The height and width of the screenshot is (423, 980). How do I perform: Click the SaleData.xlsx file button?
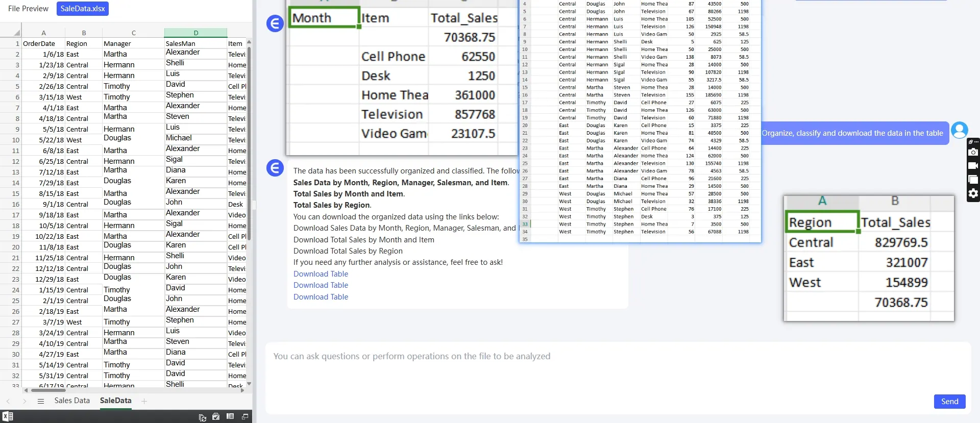[83, 9]
